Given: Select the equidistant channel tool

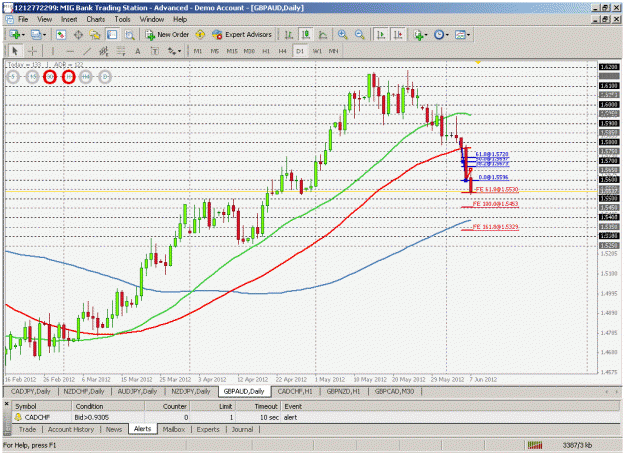Looking at the screenshot, I should [104, 51].
